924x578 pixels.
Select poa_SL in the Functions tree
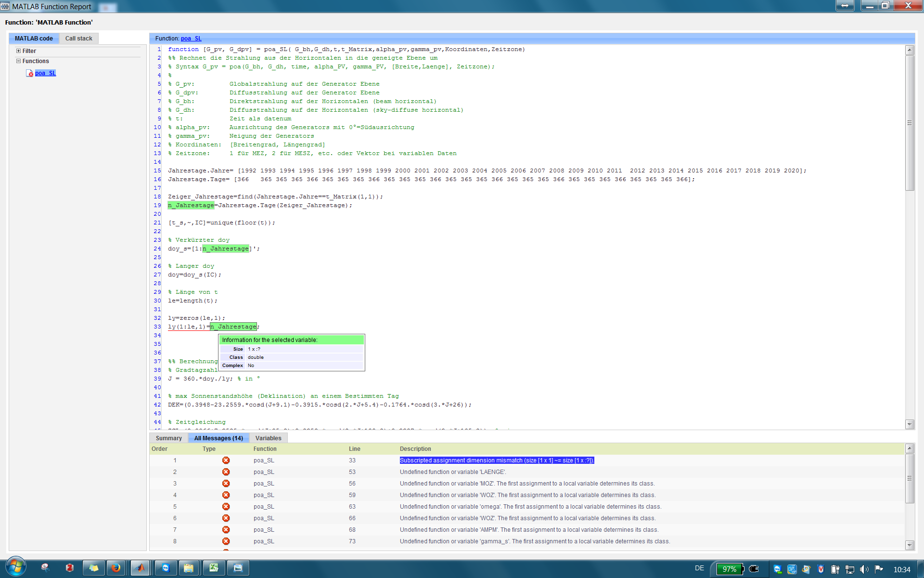[x=45, y=73]
